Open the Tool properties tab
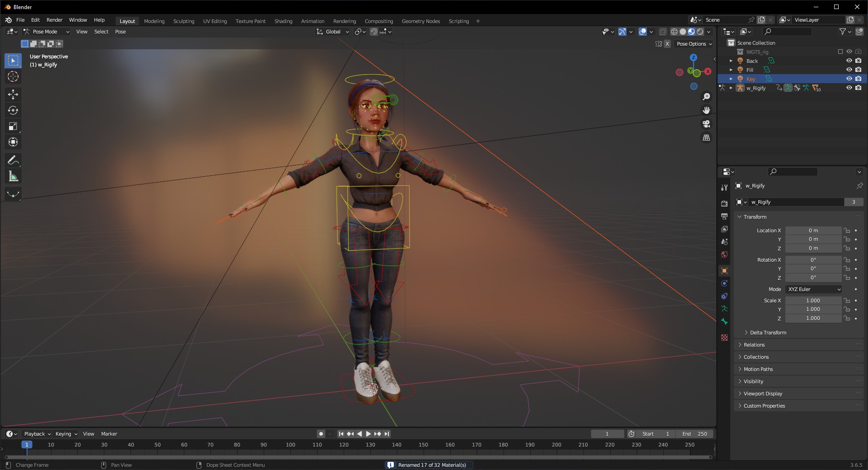The height and width of the screenshot is (470, 868). tap(724, 188)
